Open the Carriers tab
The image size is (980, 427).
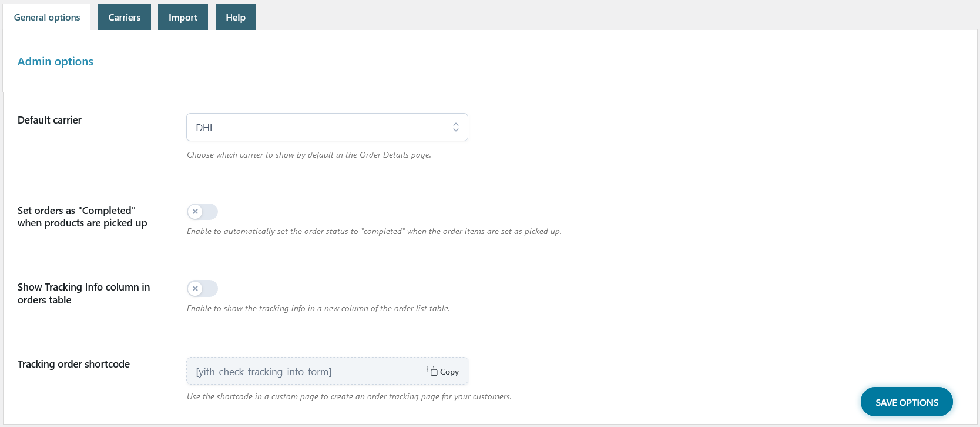tap(124, 17)
